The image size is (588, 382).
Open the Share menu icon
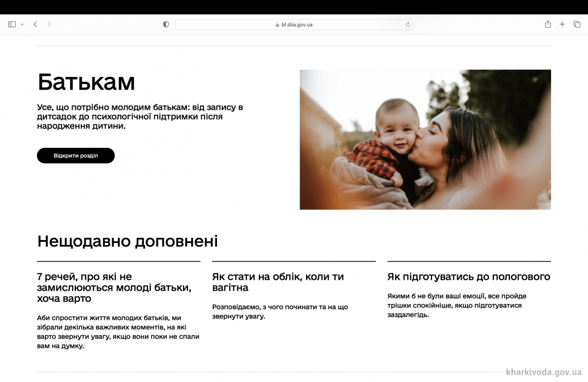[548, 24]
